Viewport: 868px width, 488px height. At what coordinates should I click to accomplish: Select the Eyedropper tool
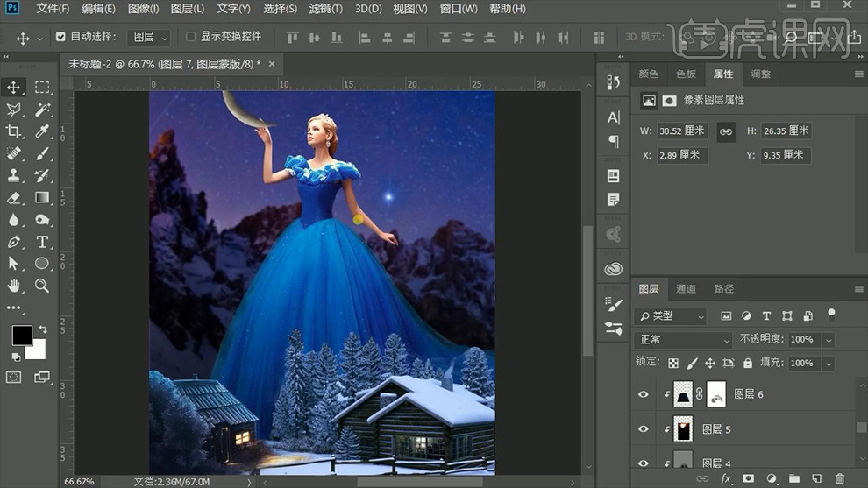pyautogui.click(x=41, y=131)
